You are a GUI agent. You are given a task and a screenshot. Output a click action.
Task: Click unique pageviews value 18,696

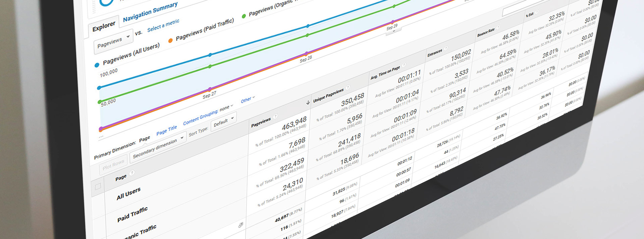pos(350,159)
